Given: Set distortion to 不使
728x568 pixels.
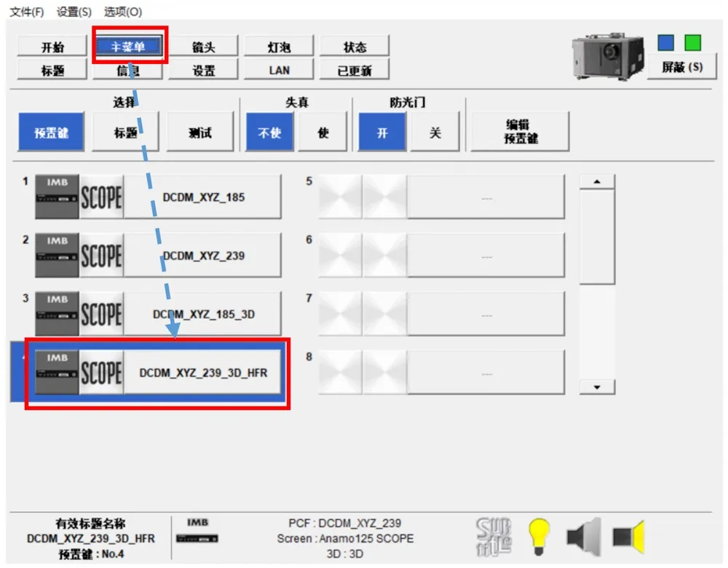Looking at the screenshot, I should click(x=269, y=133).
